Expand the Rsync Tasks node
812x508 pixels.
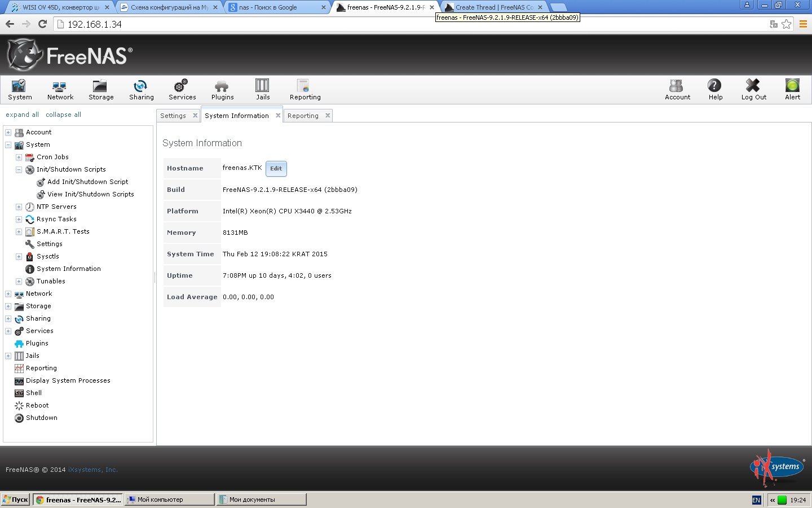pyautogui.click(x=19, y=220)
